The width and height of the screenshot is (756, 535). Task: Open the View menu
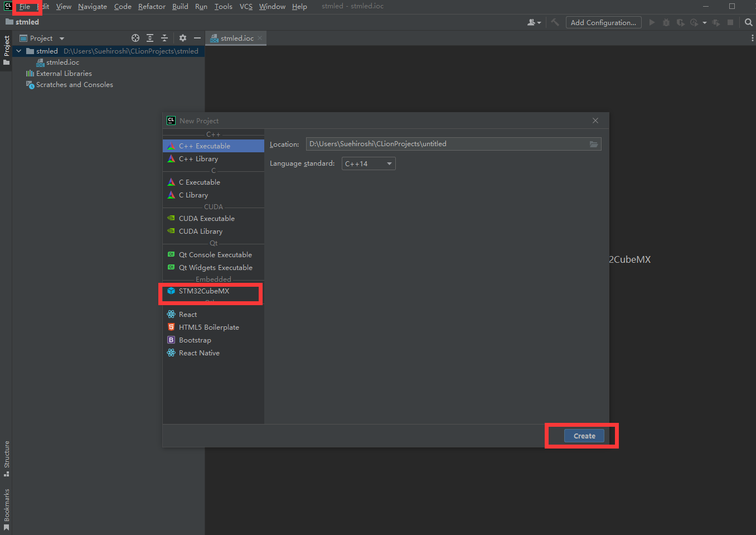pos(64,7)
